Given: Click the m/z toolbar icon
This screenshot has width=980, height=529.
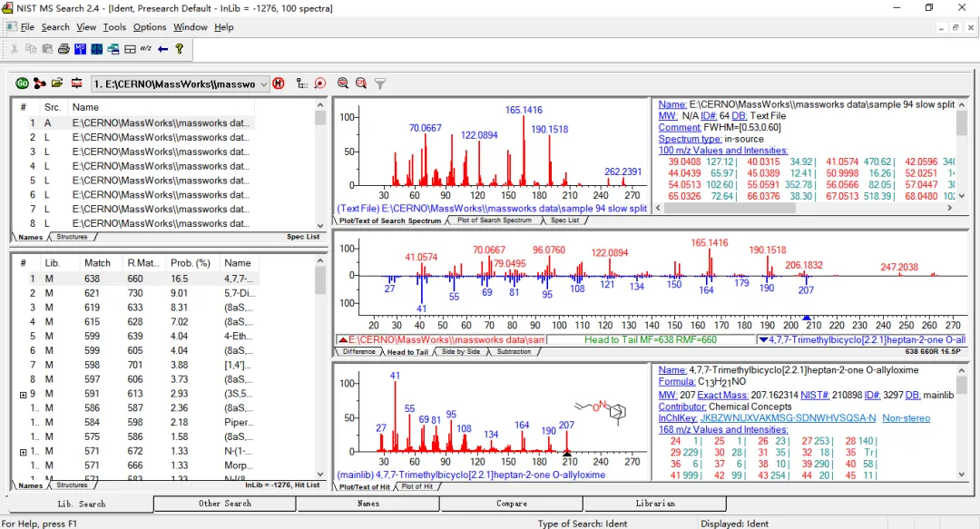Looking at the screenshot, I should [x=146, y=49].
